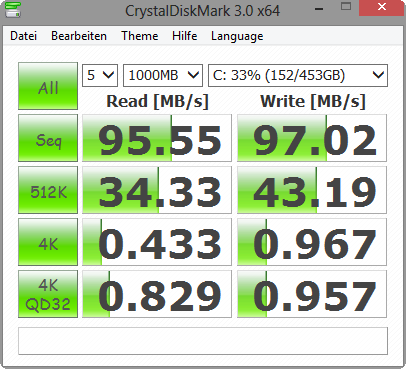Click the Read [MB/s] column header

pos(157,101)
